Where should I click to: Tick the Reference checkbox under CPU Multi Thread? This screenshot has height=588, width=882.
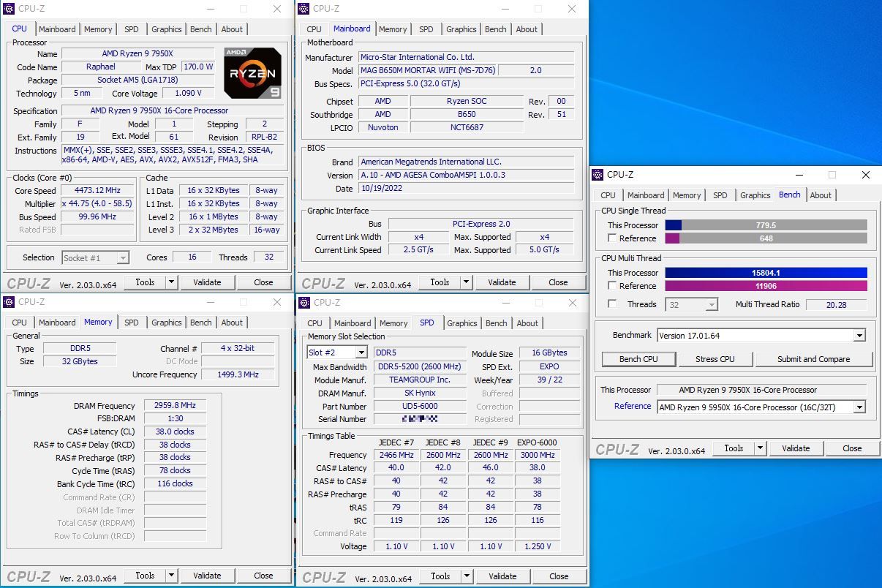(x=612, y=286)
